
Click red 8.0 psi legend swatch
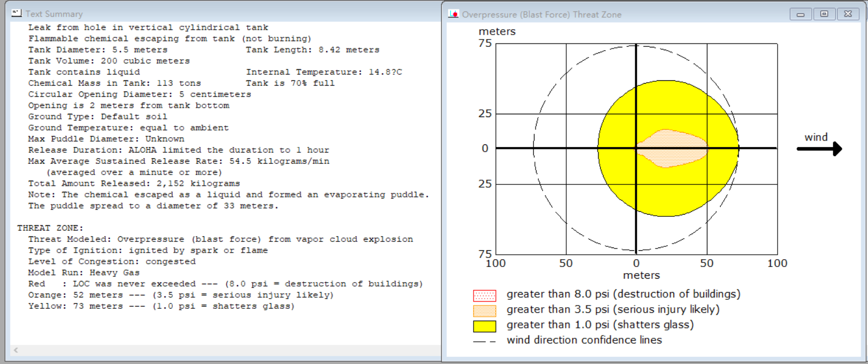[x=484, y=295]
